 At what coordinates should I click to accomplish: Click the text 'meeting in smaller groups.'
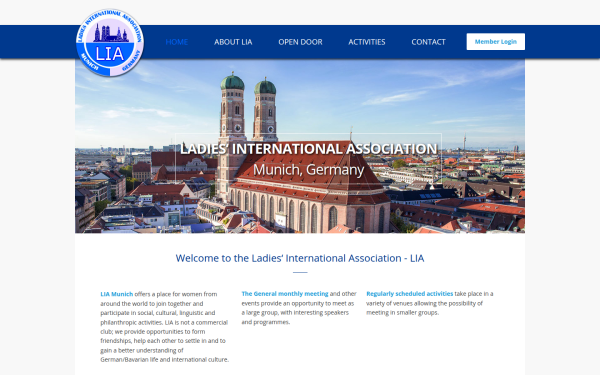tap(403, 312)
